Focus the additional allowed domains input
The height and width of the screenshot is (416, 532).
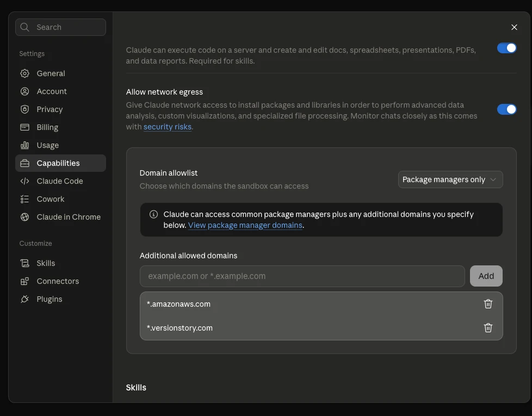tap(302, 276)
